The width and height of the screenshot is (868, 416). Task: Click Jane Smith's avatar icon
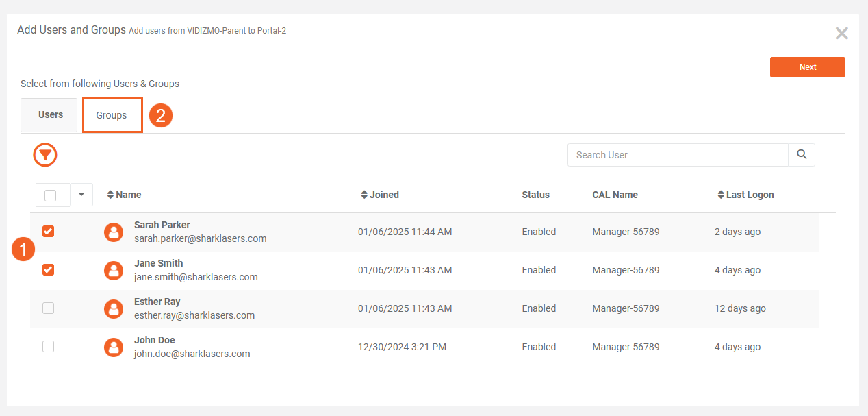pyautogui.click(x=114, y=271)
